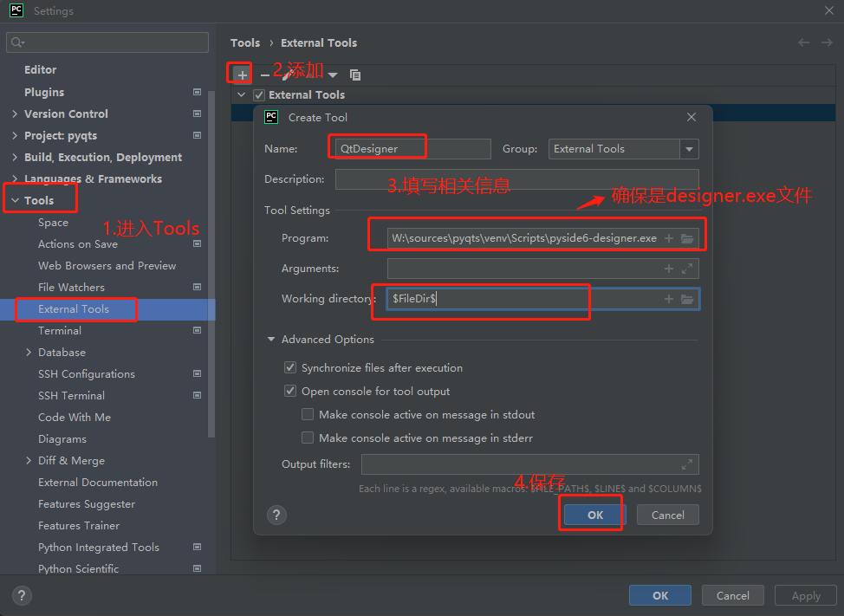
Task: Expand the Arguments field with the expand icon
Action: coord(687,269)
